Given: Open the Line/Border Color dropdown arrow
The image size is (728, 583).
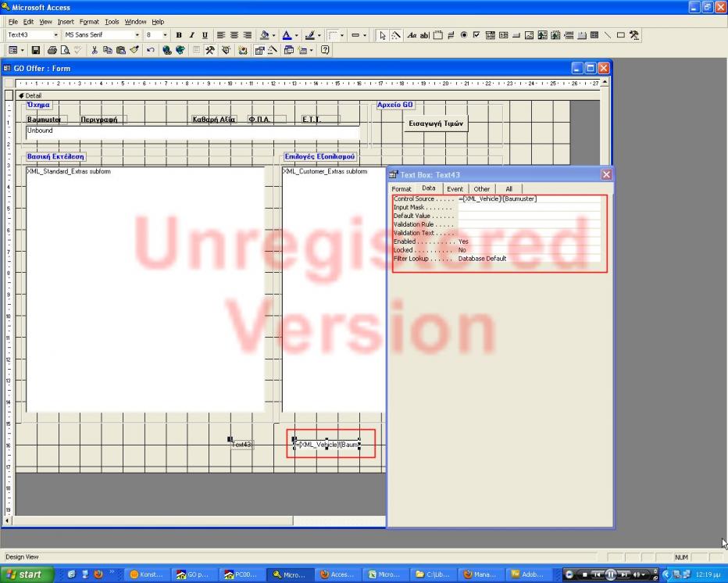Looking at the screenshot, I should tap(319, 35).
